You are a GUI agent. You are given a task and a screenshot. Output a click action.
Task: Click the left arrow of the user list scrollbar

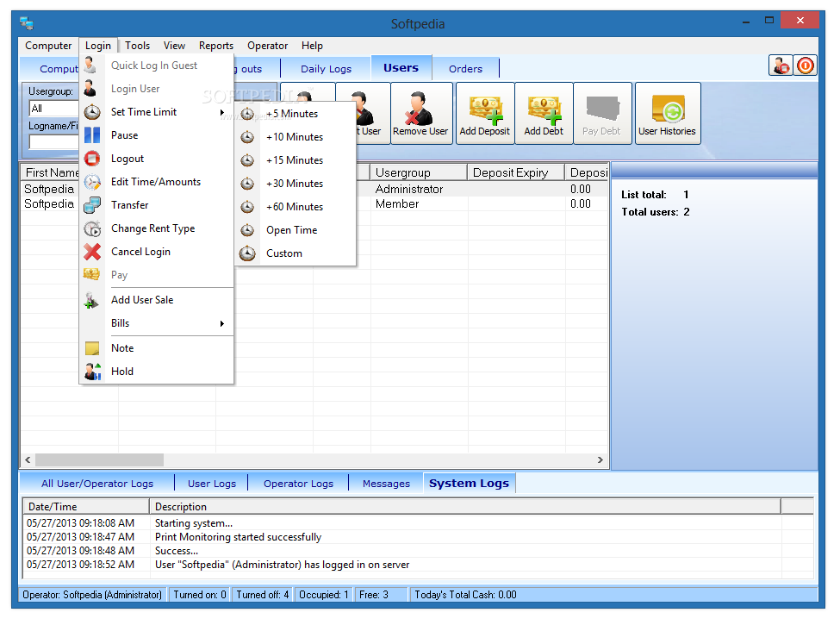pyautogui.click(x=28, y=459)
